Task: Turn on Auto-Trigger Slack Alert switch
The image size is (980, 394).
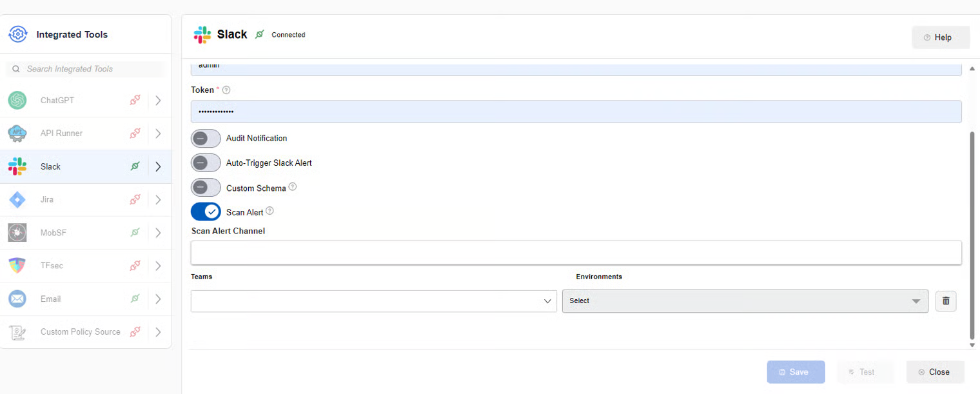Action: [206, 163]
